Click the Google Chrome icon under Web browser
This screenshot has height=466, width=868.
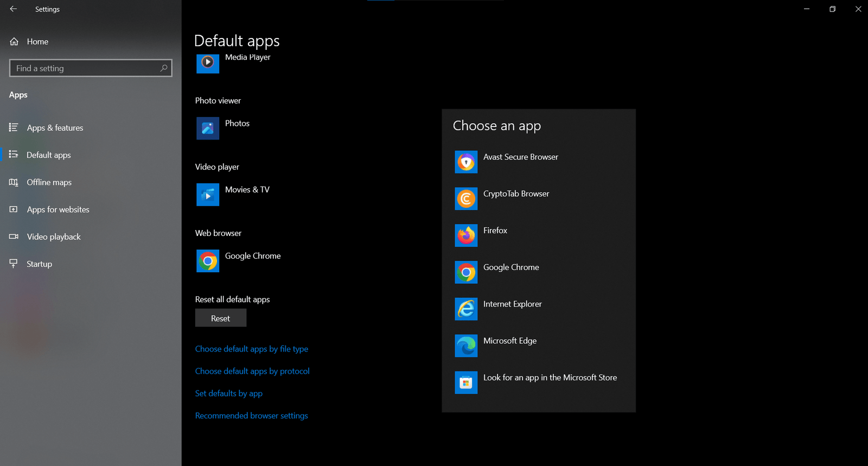(x=208, y=261)
